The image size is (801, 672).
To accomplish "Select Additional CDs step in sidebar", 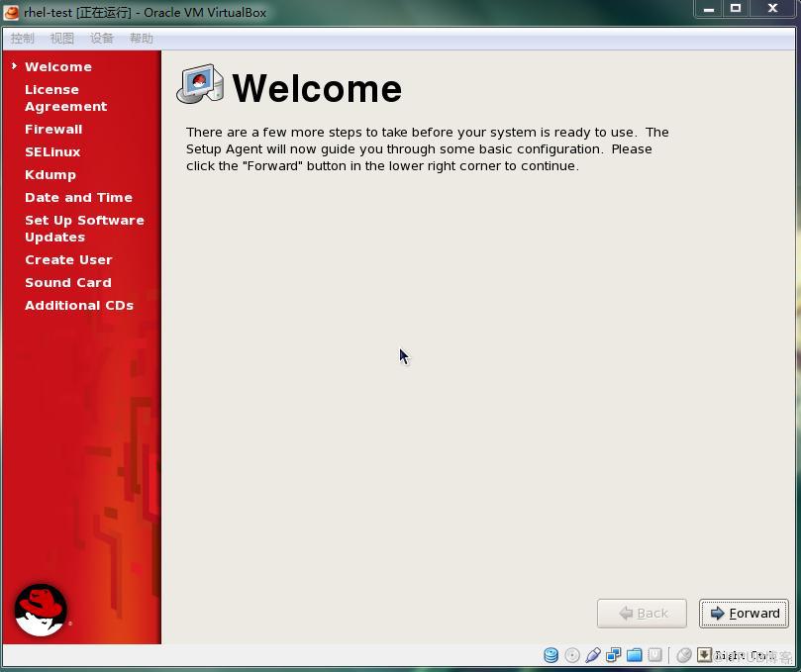I will coord(79,306).
